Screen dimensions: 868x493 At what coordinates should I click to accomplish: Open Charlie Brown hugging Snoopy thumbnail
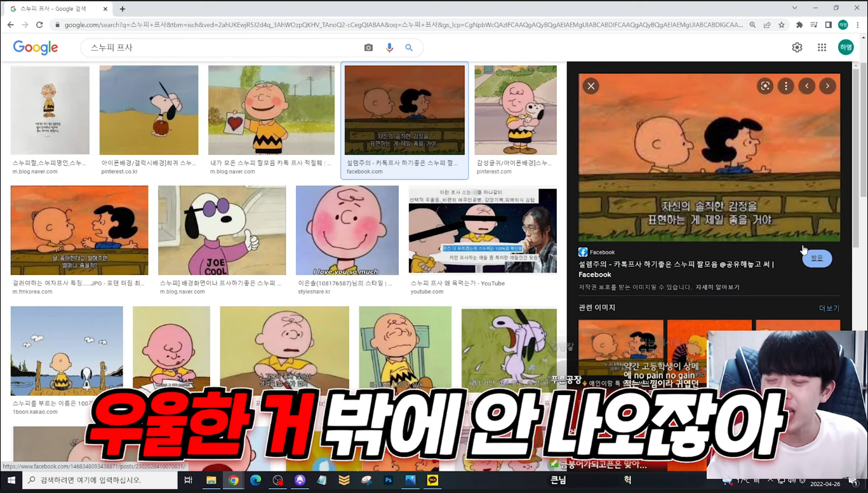pos(516,111)
